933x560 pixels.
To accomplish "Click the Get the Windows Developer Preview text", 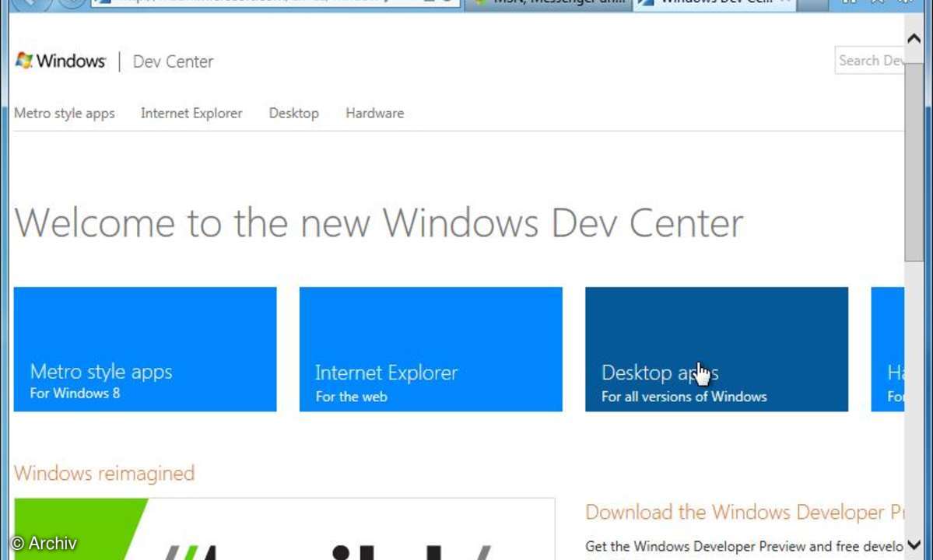I will (745, 546).
